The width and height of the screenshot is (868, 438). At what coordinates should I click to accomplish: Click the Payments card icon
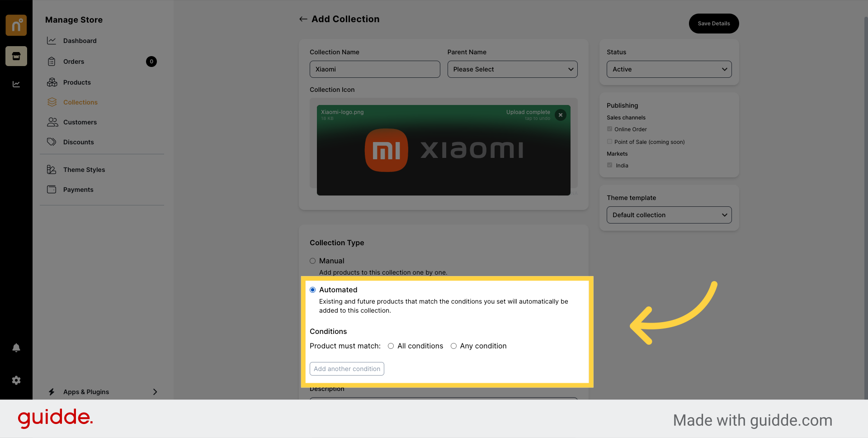coord(52,190)
